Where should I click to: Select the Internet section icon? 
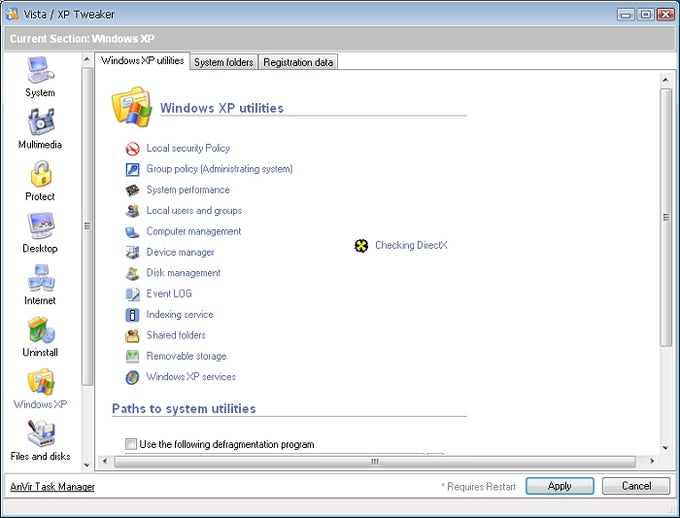tap(40, 278)
